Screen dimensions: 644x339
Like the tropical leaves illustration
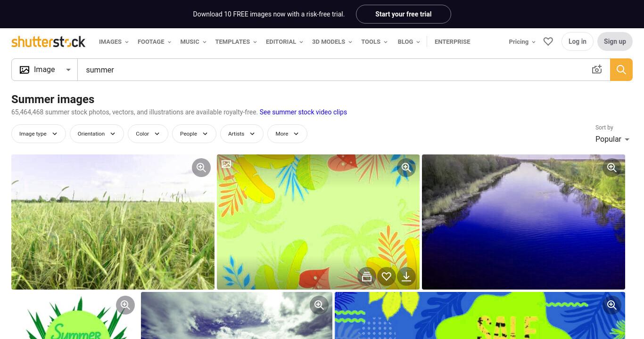point(387,276)
